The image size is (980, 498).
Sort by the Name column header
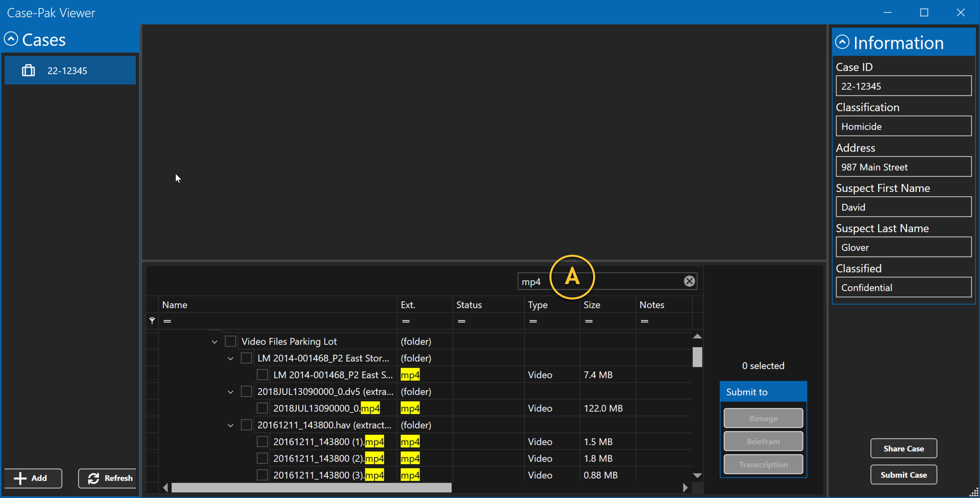click(278, 304)
